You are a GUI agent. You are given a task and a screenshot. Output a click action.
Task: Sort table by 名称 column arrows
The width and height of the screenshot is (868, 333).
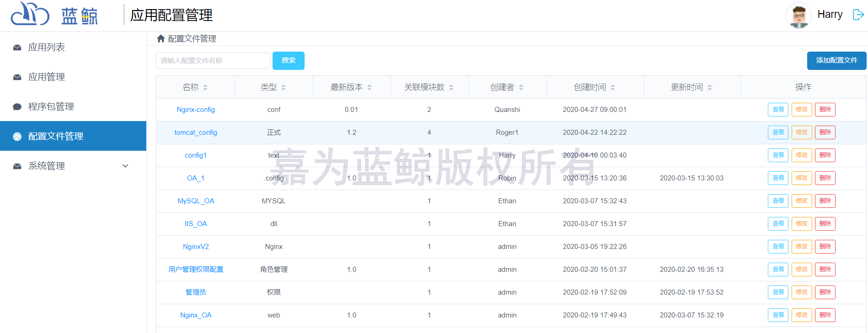205,87
